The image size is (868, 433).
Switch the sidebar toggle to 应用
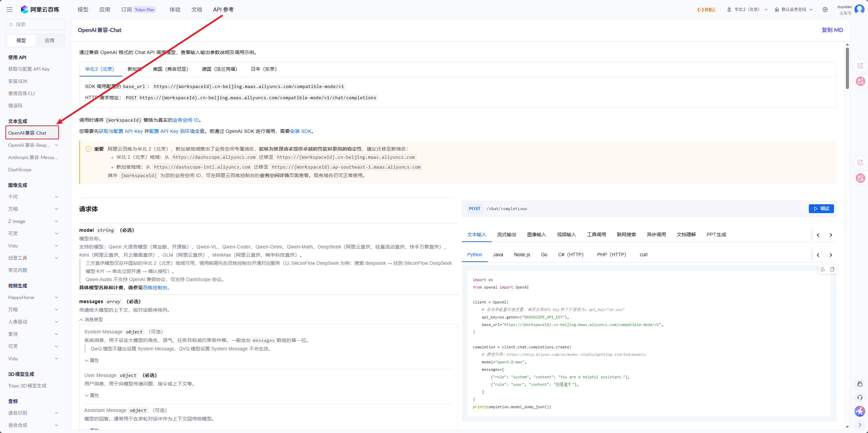coord(50,40)
